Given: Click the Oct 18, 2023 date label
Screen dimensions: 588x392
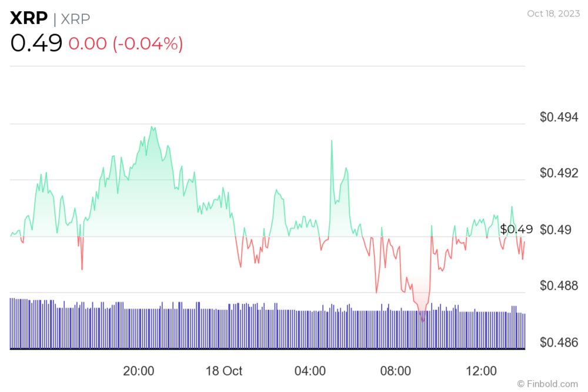Looking at the screenshot, I should [553, 14].
